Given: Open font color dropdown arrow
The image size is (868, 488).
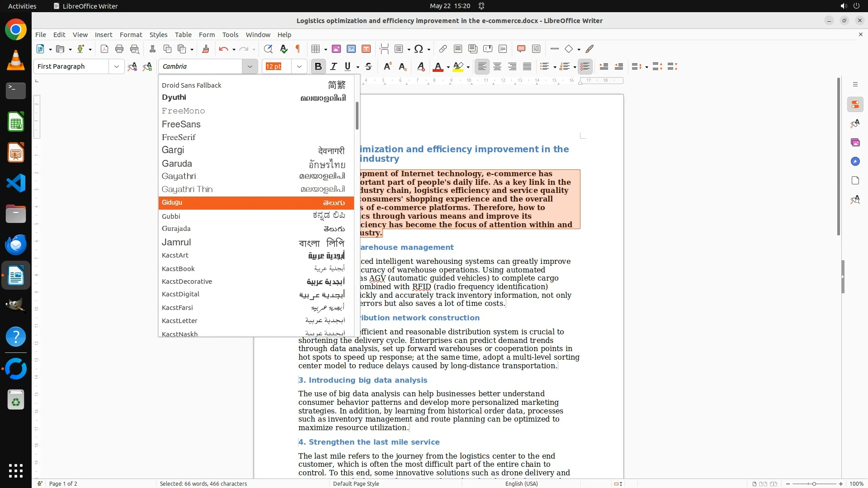Looking at the screenshot, I should pyautogui.click(x=448, y=67).
